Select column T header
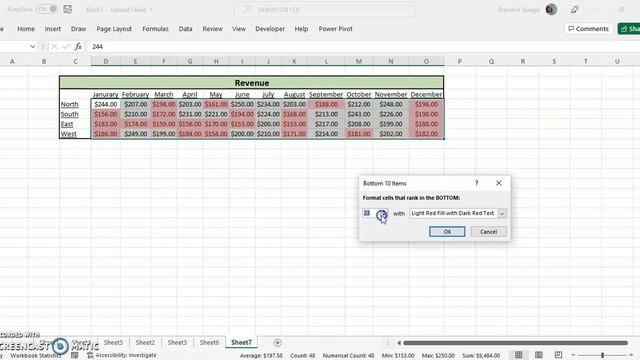Viewport: 640px width, 360px height. (x=585, y=61)
